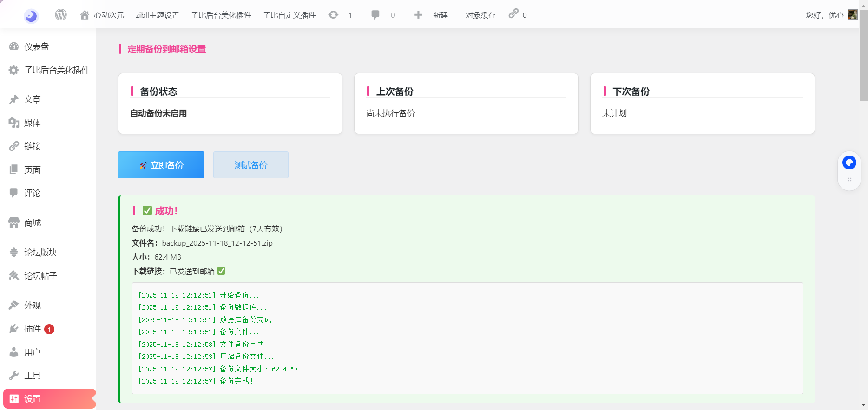Open 子比自定义插件 menu
This screenshot has width=868, height=410.
(289, 15)
